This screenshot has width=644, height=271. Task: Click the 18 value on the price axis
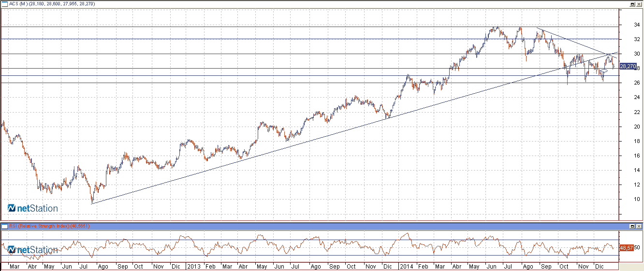pyautogui.click(x=637, y=141)
